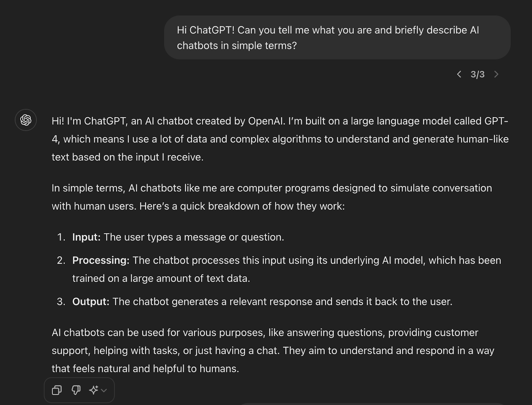The image size is (532, 405).
Task: Copy the ChatGPT response
Action: (x=57, y=390)
